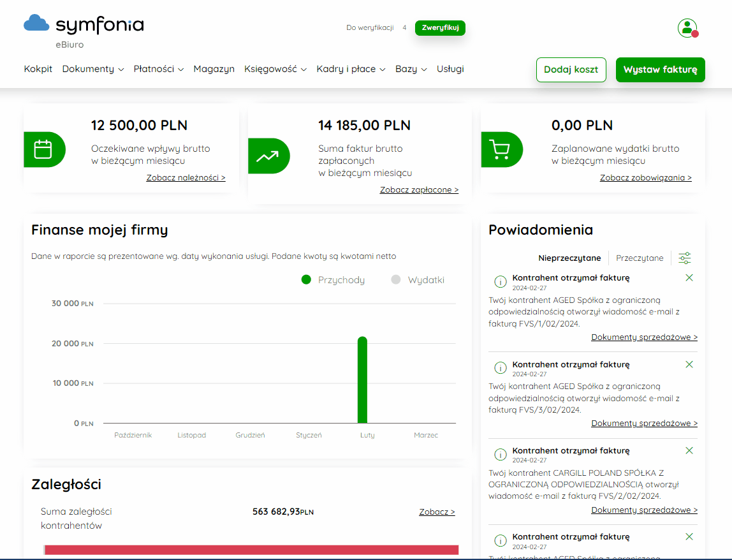Click the green calendar icon for expected income
732x560 pixels.
(45, 149)
